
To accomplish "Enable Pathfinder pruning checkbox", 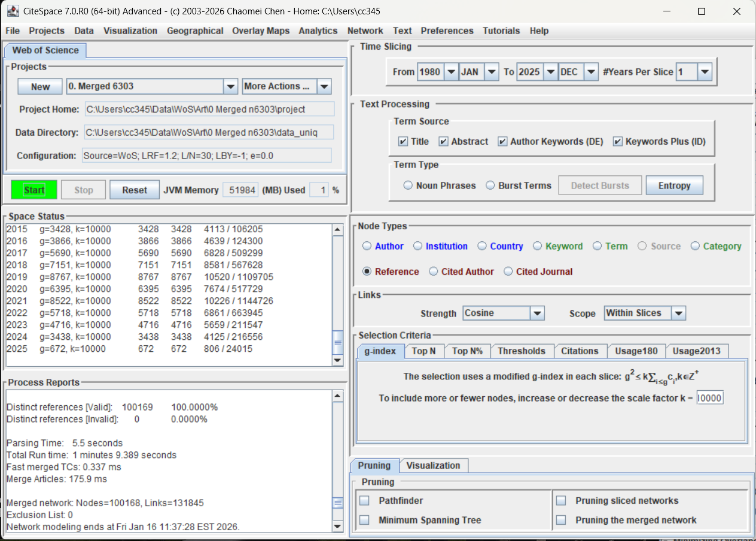I will (364, 500).
